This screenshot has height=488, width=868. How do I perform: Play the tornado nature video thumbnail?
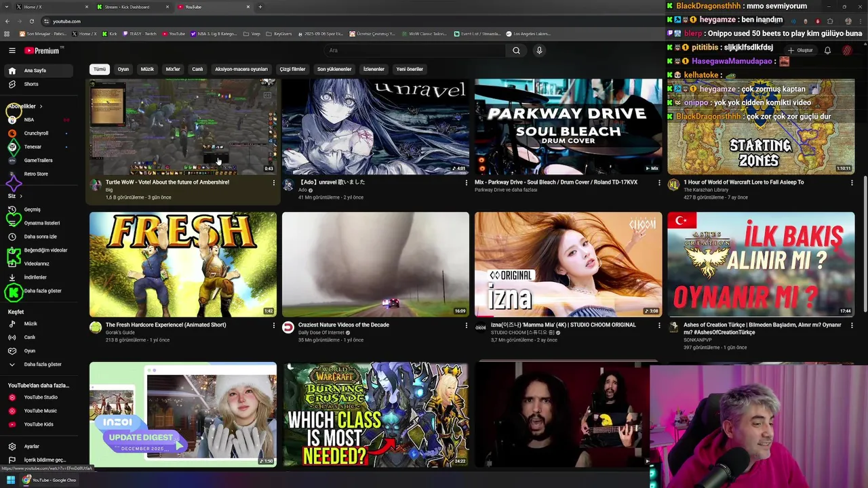pyautogui.click(x=376, y=264)
